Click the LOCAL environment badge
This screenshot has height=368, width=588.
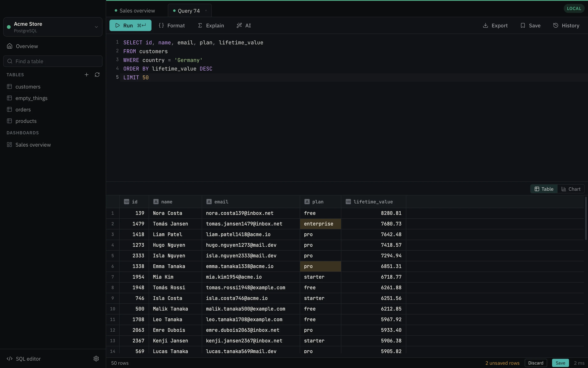coord(574,9)
